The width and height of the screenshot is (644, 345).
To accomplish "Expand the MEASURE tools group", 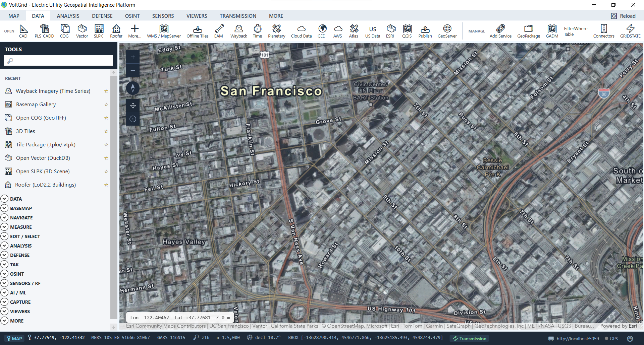I will pyautogui.click(x=4, y=227).
